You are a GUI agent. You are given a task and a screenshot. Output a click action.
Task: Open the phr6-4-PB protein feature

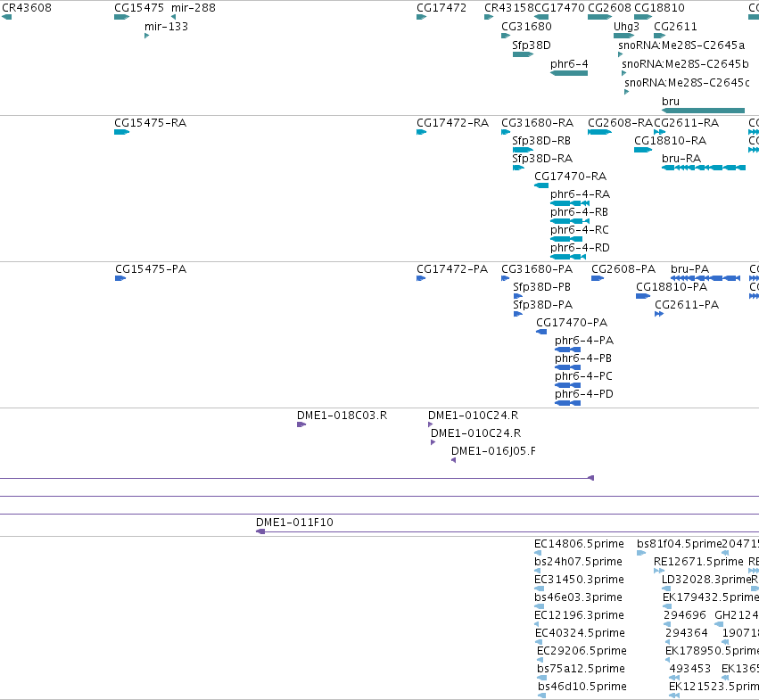(568, 367)
